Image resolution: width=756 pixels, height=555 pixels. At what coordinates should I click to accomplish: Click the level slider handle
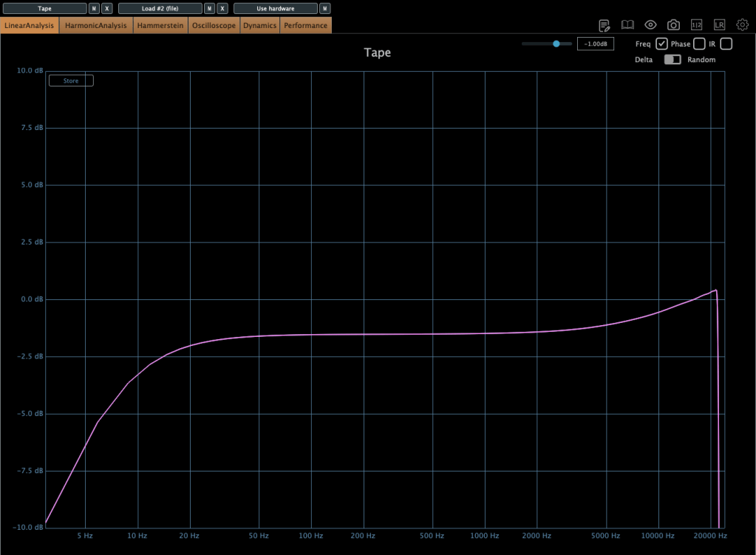[x=556, y=44]
